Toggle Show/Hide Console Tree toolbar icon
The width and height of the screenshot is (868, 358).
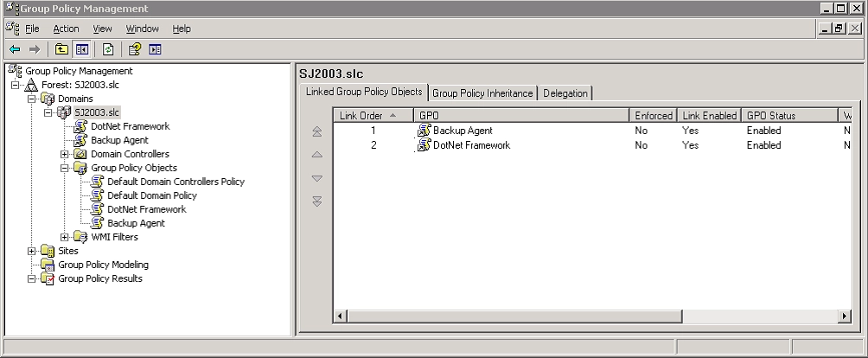(82, 50)
